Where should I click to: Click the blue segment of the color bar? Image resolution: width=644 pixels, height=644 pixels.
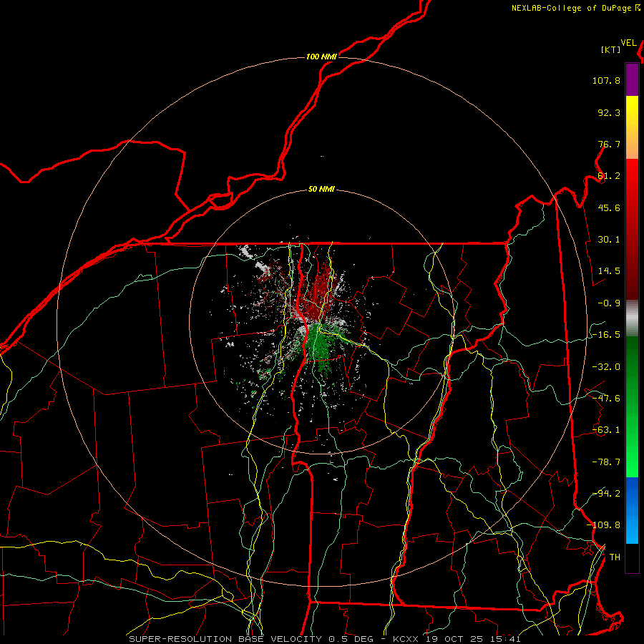(x=632, y=510)
